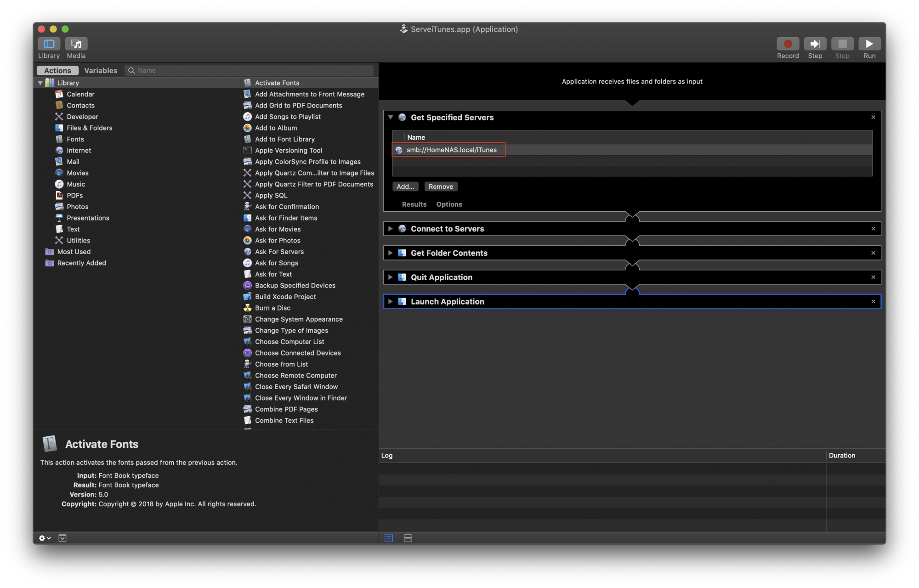Select the Photos category
This screenshot has height=588, width=919.
[x=77, y=207]
